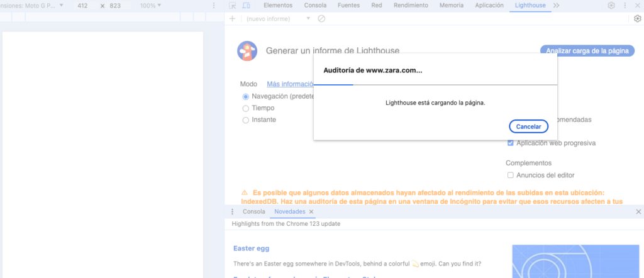Image resolution: width=644 pixels, height=278 pixels.
Task: Click the Auditoría de www.zara.com... dialog title
Action: (373, 70)
